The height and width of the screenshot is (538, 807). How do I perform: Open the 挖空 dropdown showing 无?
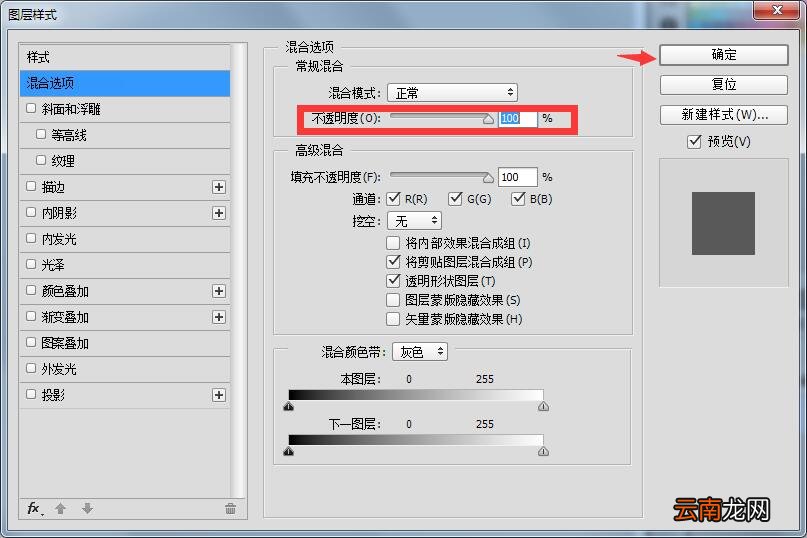click(x=414, y=221)
